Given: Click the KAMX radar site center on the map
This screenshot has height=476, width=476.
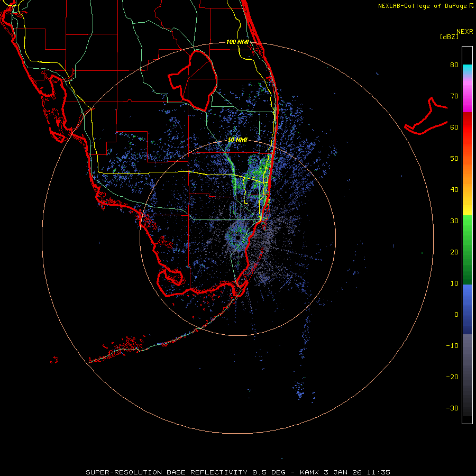Looking at the screenshot, I should 237,237.
